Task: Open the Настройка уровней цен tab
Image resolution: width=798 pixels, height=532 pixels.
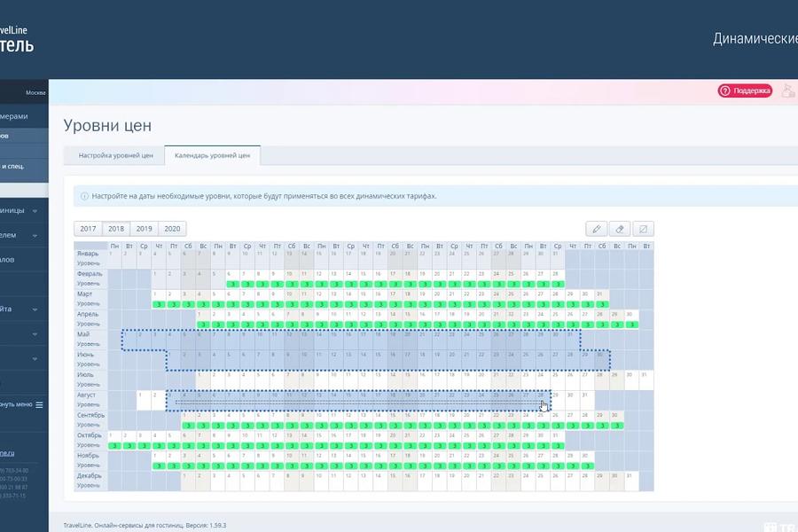Action: 115,155
